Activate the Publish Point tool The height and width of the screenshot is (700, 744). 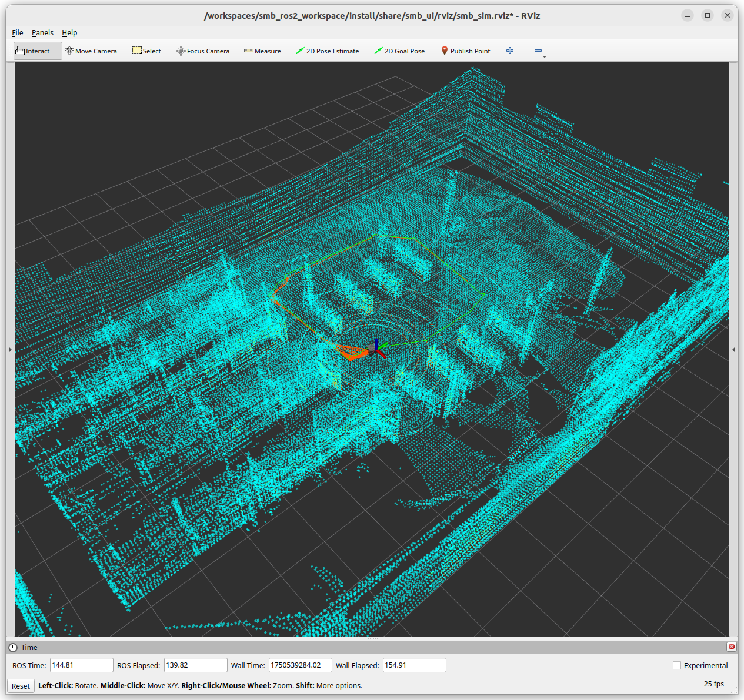tap(465, 51)
